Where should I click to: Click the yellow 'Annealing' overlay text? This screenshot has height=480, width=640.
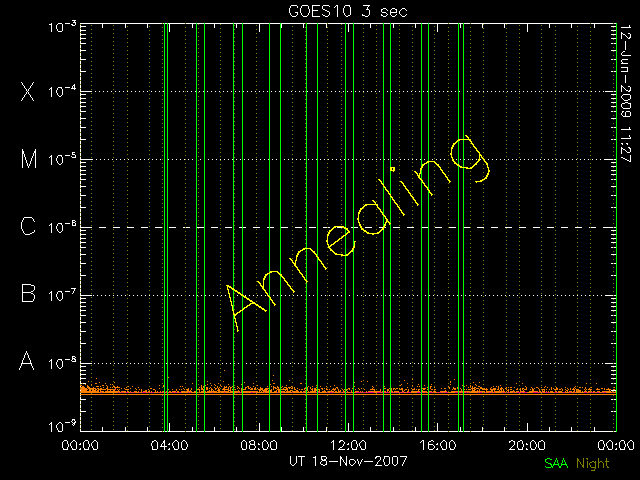[x=358, y=233]
